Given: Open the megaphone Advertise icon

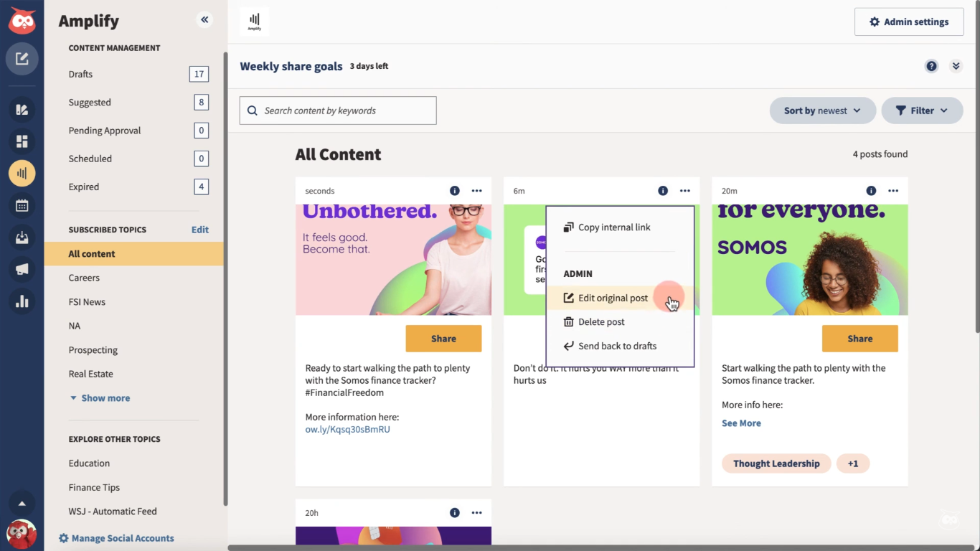Looking at the screenshot, I should coord(22,269).
